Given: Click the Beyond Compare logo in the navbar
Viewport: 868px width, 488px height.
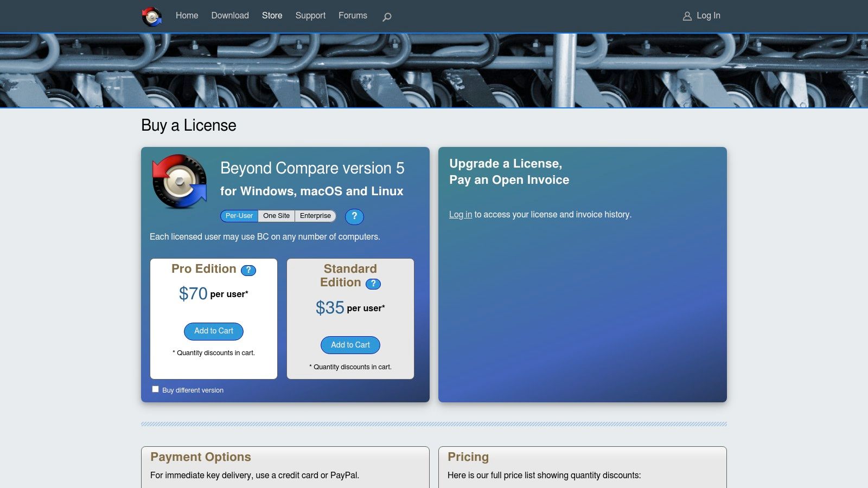Looking at the screenshot, I should [x=152, y=16].
